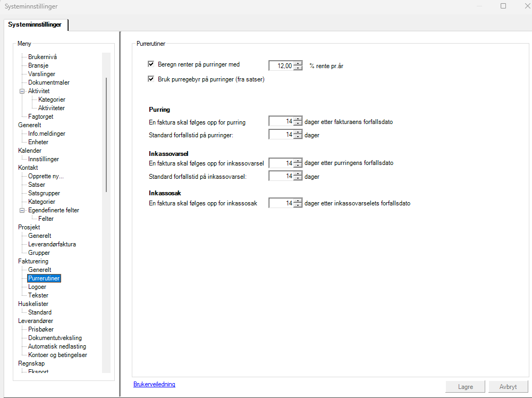Viewport: 532px width, 398px height.
Task: Increase rente percentage with up arrow
Action: click(x=298, y=63)
